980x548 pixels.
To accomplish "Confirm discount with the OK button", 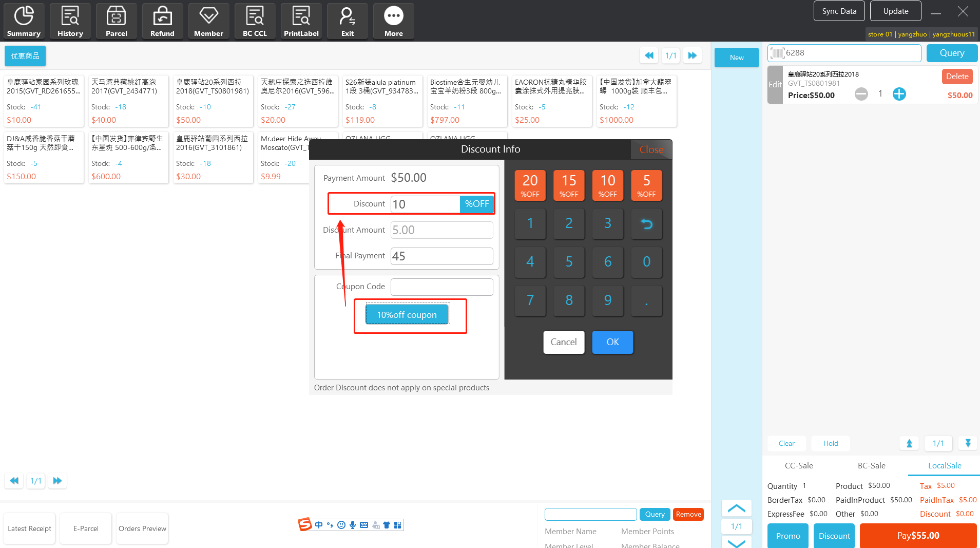I will [x=612, y=342].
